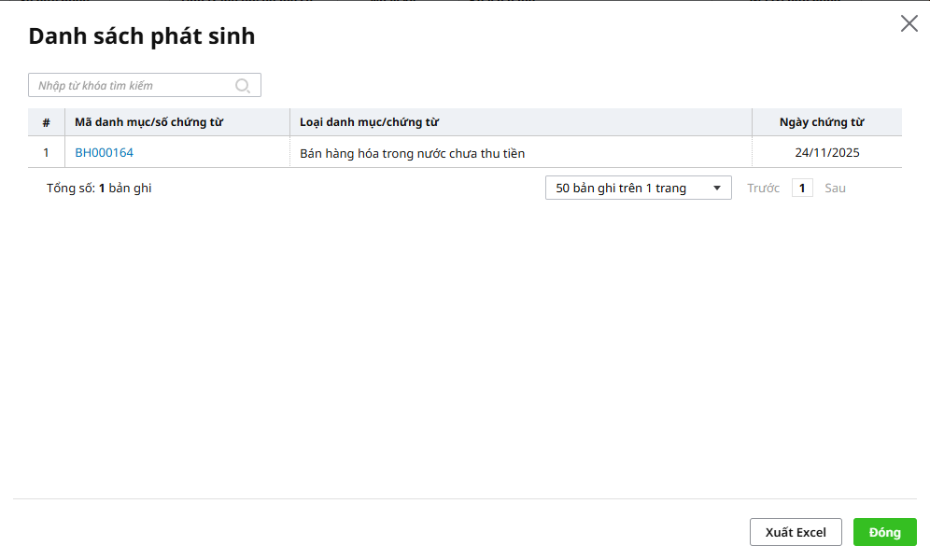Select row number 1 in the table
Image resolution: width=930 pixels, height=560 pixels.
tap(46, 152)
